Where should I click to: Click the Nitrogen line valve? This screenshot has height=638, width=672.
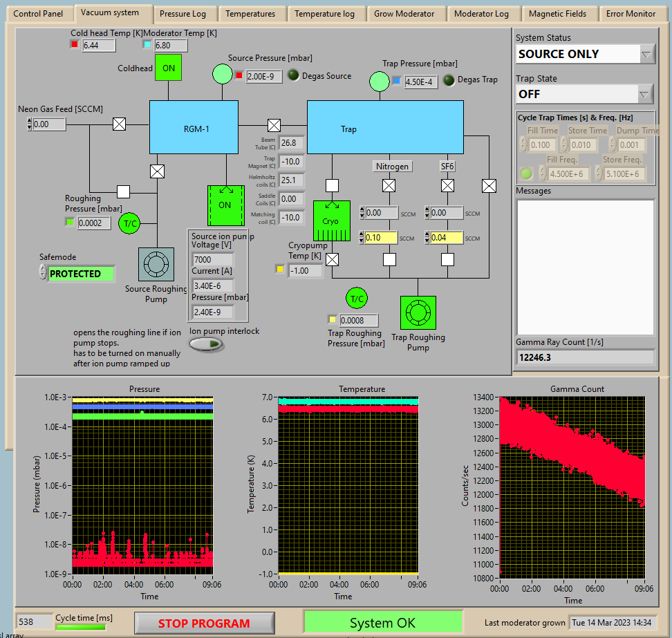[389, 185]
